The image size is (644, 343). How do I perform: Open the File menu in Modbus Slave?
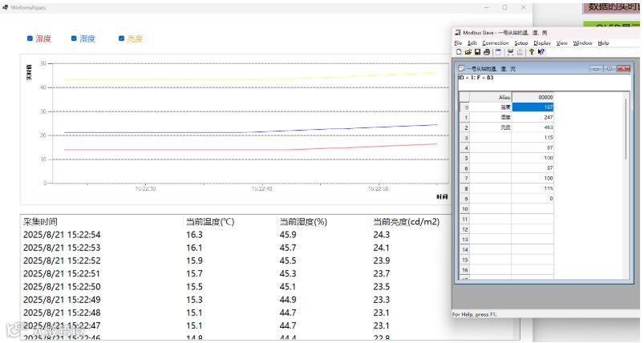[x=458, y=43]
